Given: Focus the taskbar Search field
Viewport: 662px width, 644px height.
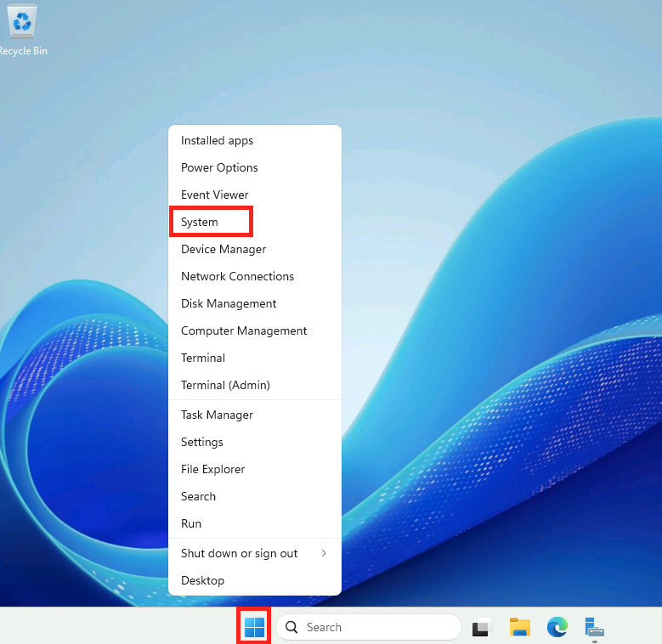Looking at the screenshot, I should point(369,627).
